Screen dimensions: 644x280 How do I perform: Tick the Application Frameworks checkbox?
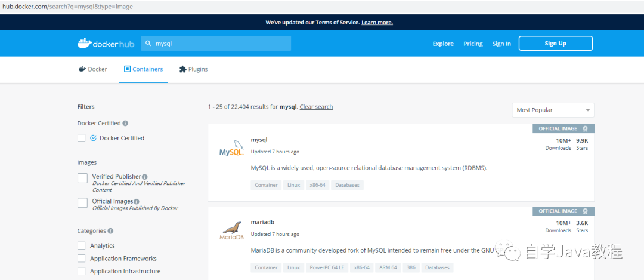[x=81, y=259]
